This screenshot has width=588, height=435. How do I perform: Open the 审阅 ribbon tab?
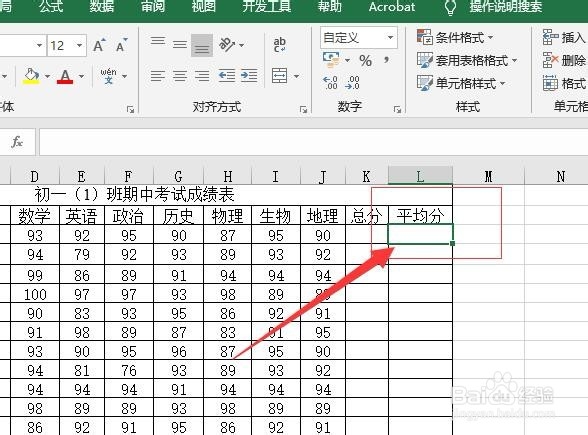[153, 6]
